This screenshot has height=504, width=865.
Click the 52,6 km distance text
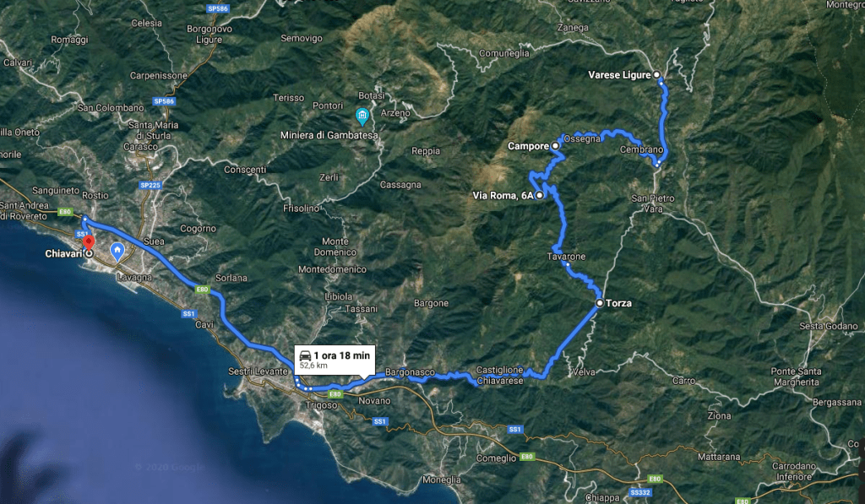tap(313, 366)
